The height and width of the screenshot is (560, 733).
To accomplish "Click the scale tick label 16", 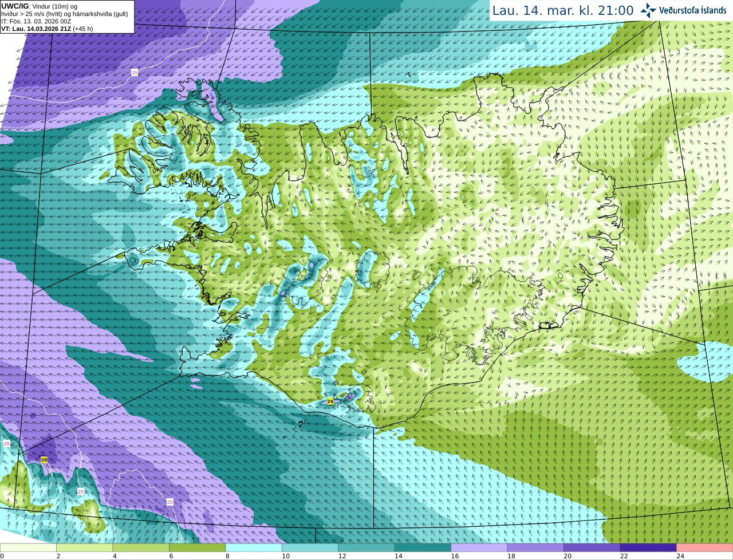I will coord(455,556).
